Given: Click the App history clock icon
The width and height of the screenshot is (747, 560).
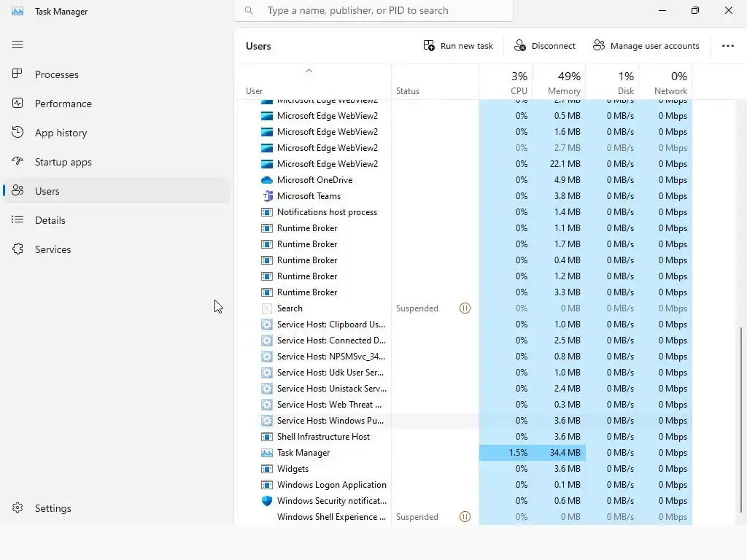Looking at the screenshot, I should pyautogui.click(x=18, y=133).
